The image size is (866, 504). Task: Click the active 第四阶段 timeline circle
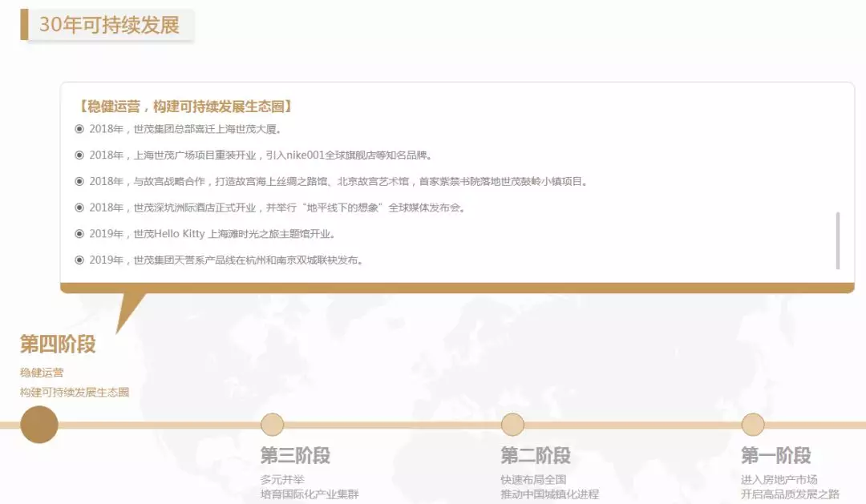pyautogui.click(x=38, y=425)
